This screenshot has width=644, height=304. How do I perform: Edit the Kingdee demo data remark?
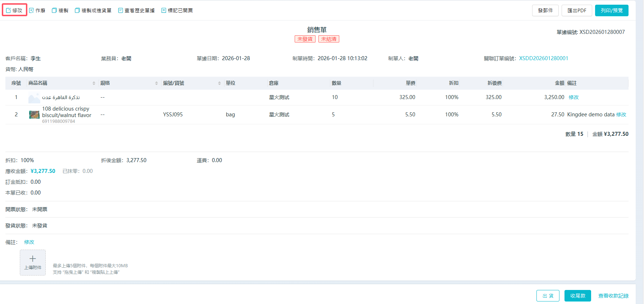[621, 115]
